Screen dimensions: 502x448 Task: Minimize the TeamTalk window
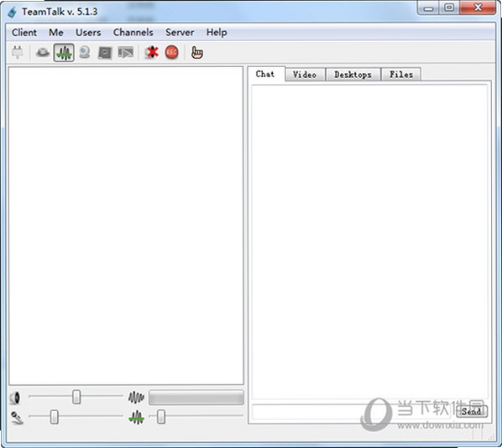click(428, 8)
